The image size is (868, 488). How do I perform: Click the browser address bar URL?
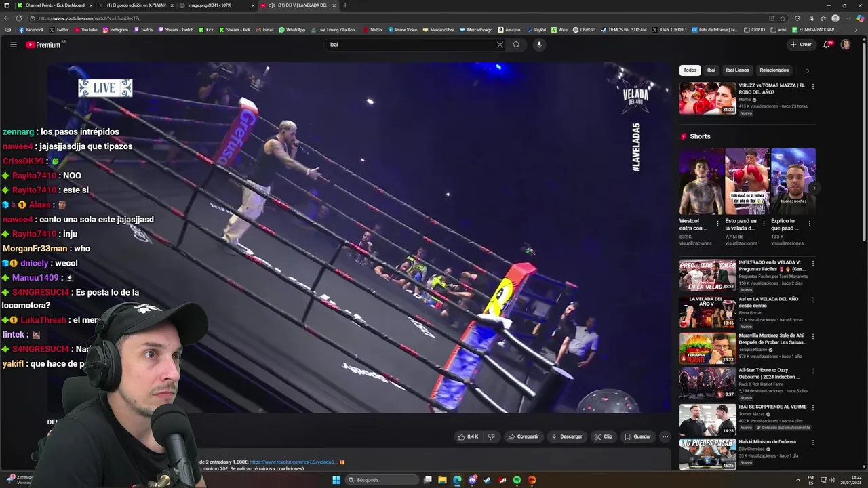[90, 18]
